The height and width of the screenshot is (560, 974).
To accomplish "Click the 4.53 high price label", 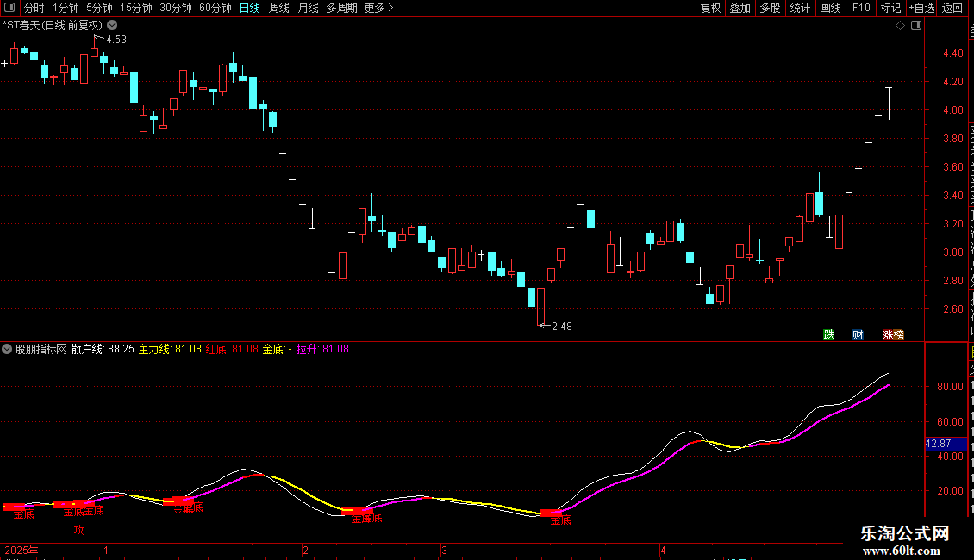I will [116, 39].
